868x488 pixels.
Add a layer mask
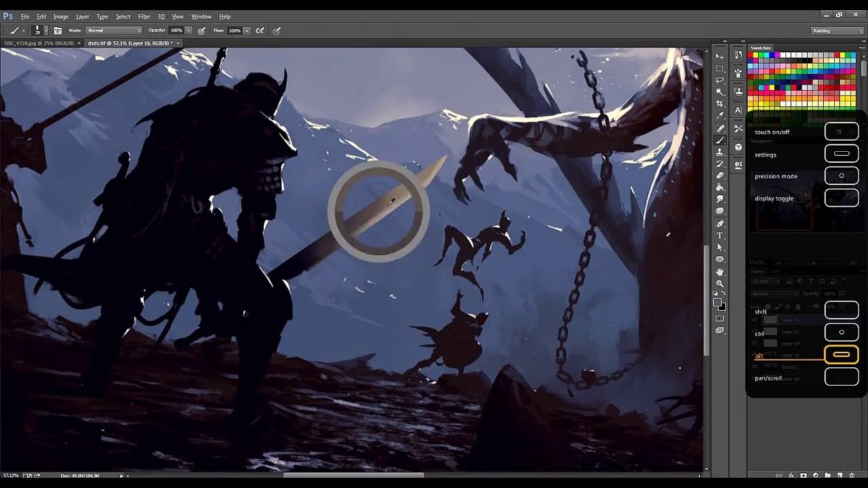pos(804,475)
